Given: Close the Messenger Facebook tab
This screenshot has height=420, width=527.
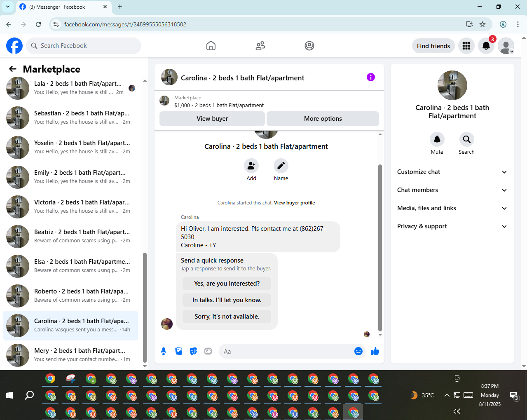Looking at the screenshot, I should point(105,7).
